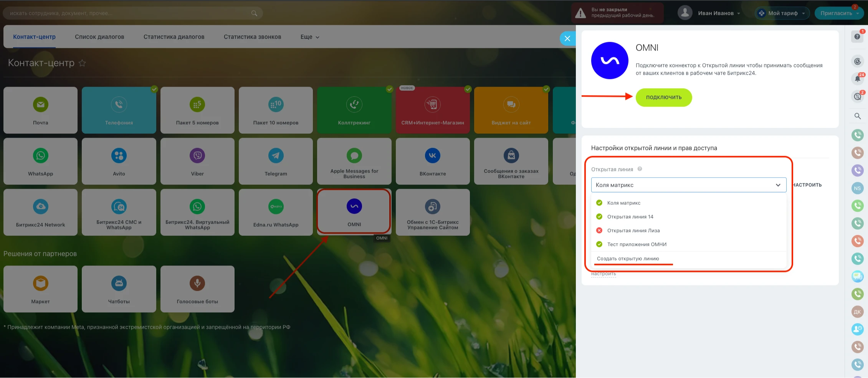Open the Битрикс24 Network tile
Image resolution: width=868 pixels, height=378 pixels.
[x=40, y=212]
